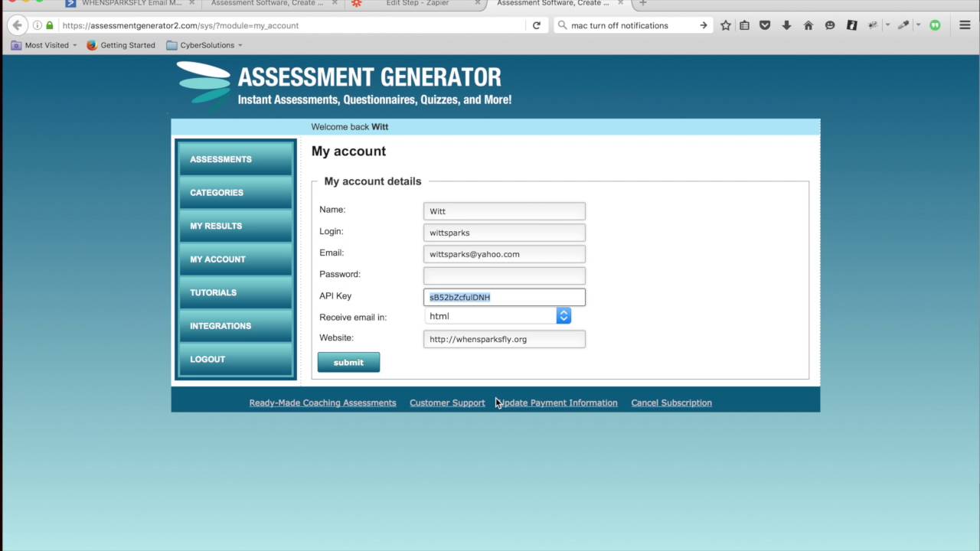Open the italic I extension icon
Image resolution: width=980 pixels, height=551 pixels.
pos(851,25)
